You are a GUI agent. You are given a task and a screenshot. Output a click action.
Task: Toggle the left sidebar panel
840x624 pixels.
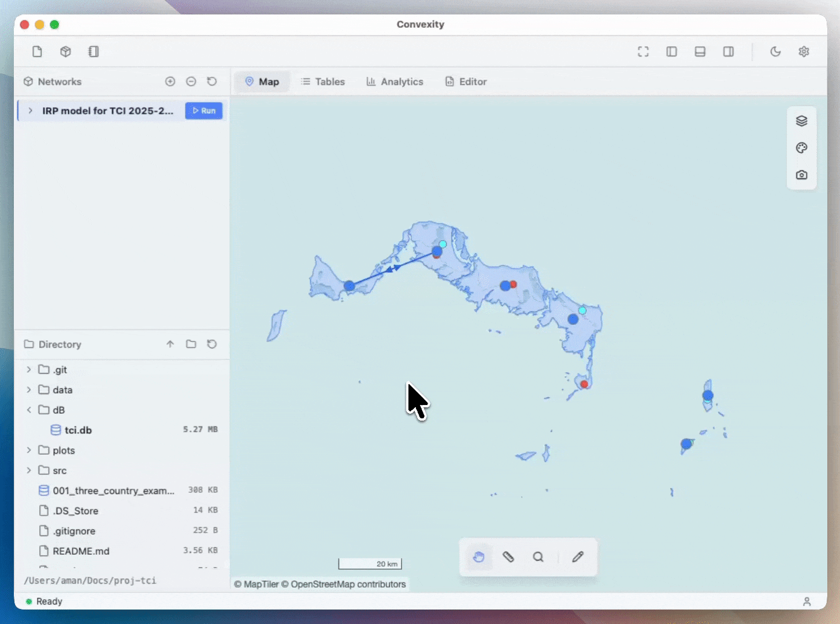(x=671, y=52)
